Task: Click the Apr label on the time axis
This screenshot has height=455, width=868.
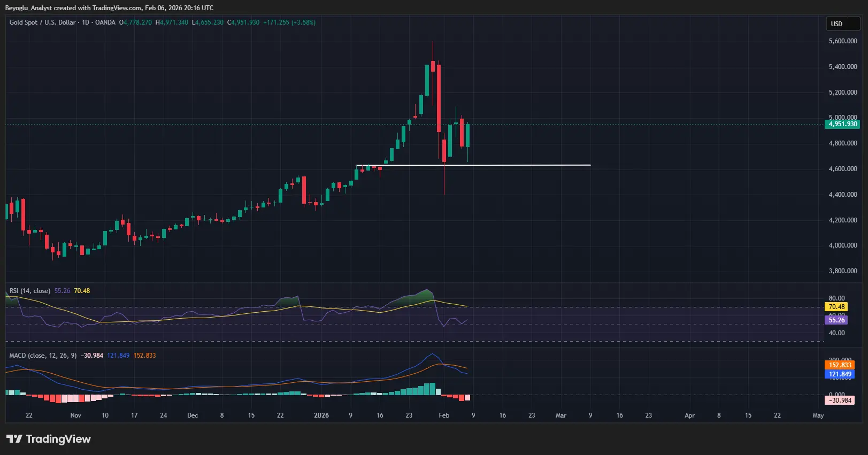Action: click(690, 415)
